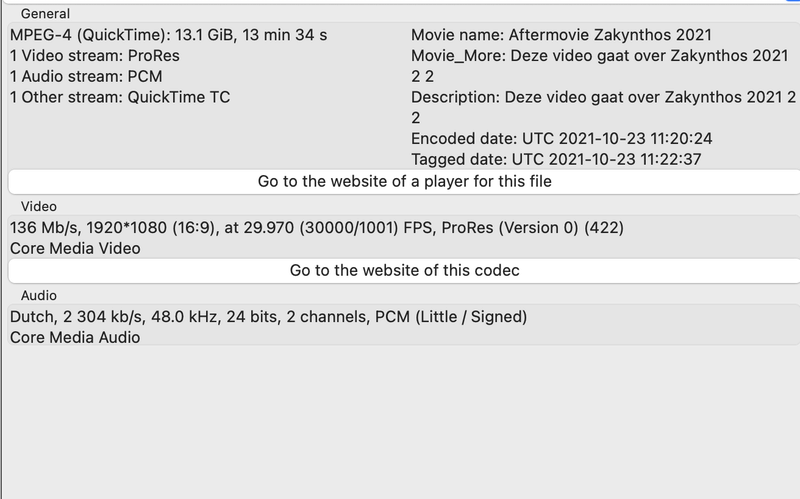This screenshot has width=800, height=499.
Task: Click the Dutch audio details line
Action: tap(268, 317)
